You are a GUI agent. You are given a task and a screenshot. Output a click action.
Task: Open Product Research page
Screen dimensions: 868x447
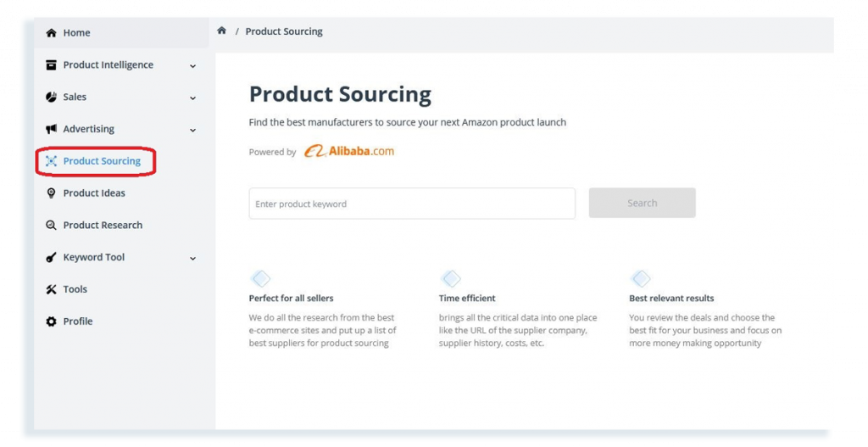tap(103, 225)
